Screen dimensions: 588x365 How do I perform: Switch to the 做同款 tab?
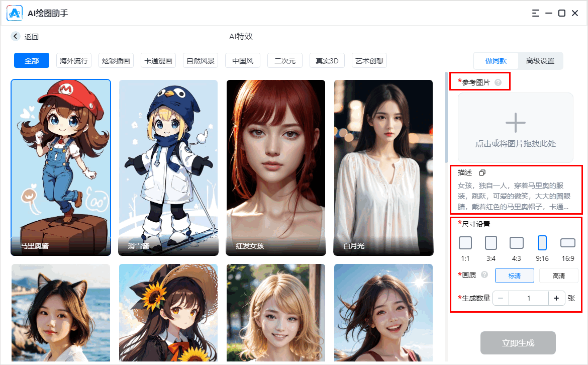tap(496, 60)
